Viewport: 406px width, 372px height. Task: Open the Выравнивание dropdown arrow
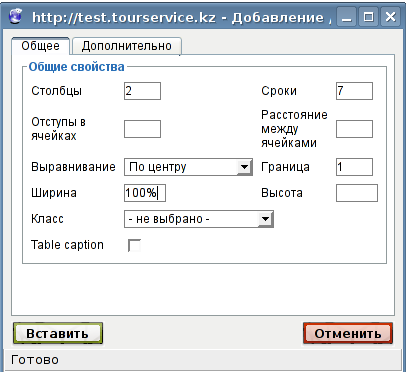[244, 167]
